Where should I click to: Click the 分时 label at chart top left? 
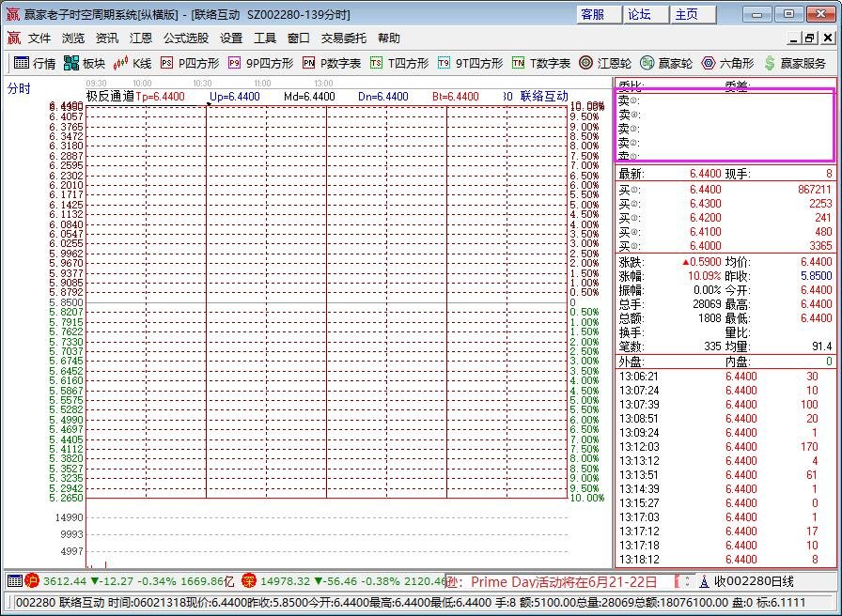(19, 88)
